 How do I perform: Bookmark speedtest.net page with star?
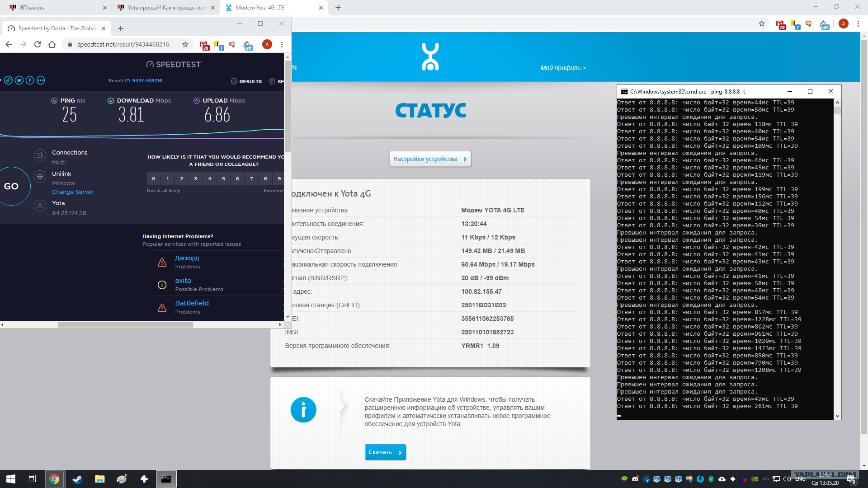[x=185, y=44]
